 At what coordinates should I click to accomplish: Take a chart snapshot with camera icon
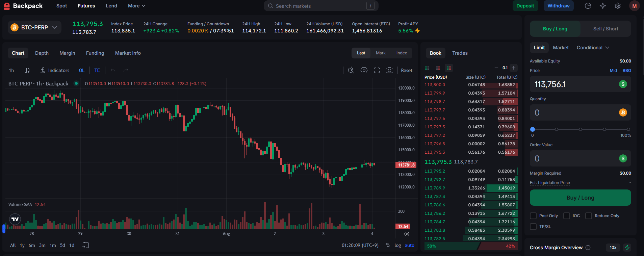(x=389, y=70)
